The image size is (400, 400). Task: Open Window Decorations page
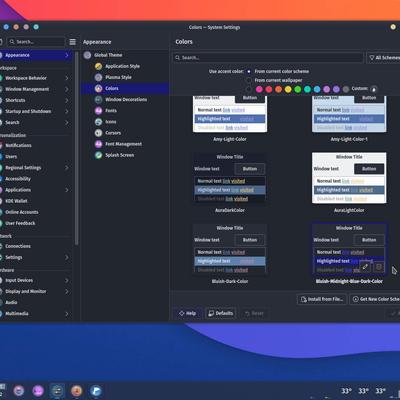pyautogui.click(x=125, y=99)
